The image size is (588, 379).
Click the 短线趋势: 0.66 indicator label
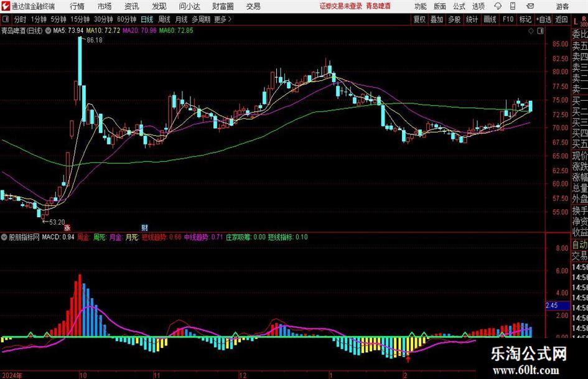pos(162,237)
